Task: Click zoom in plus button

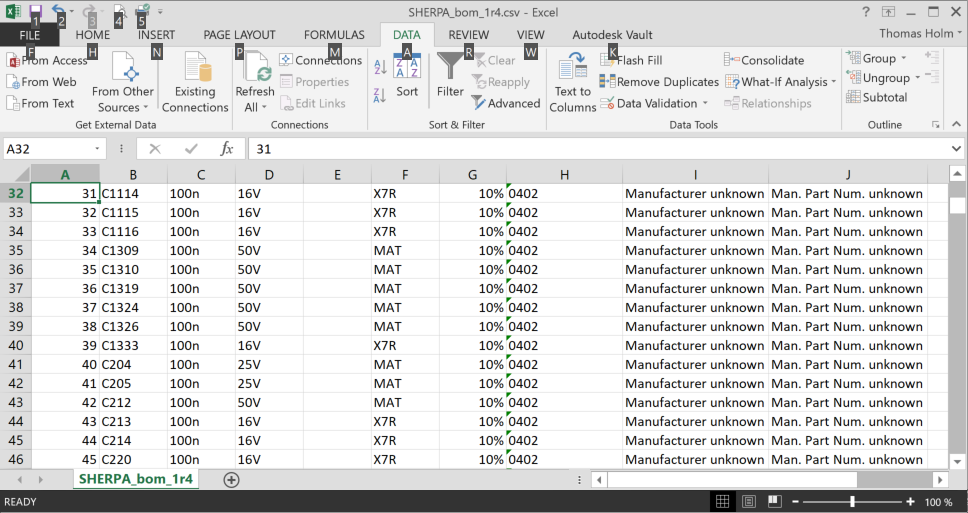Action: [x=910, y=502]
